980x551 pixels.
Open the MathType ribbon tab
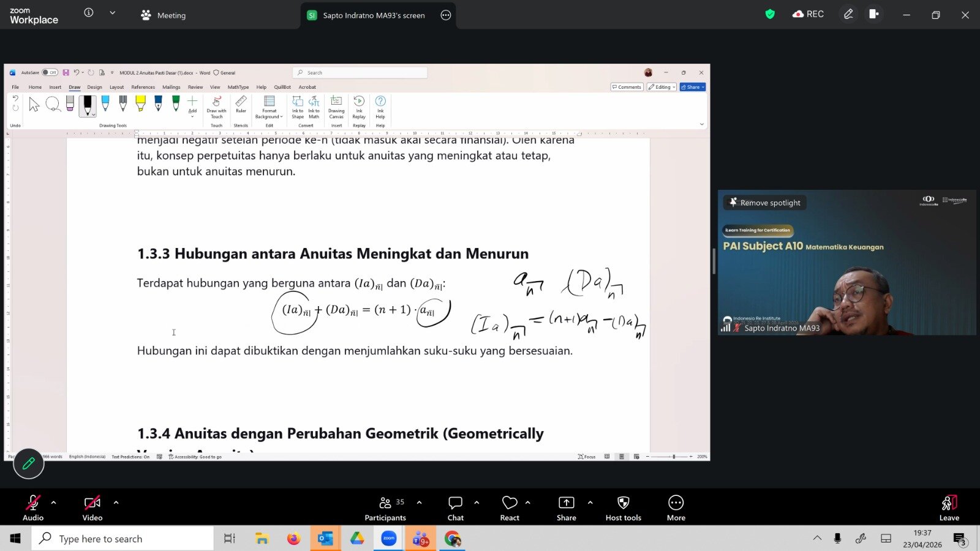(238, 87)
